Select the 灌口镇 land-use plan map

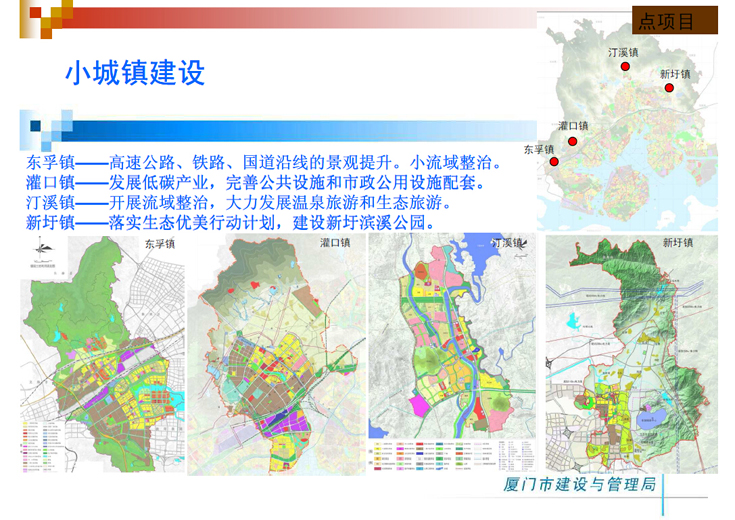point(288,345)
